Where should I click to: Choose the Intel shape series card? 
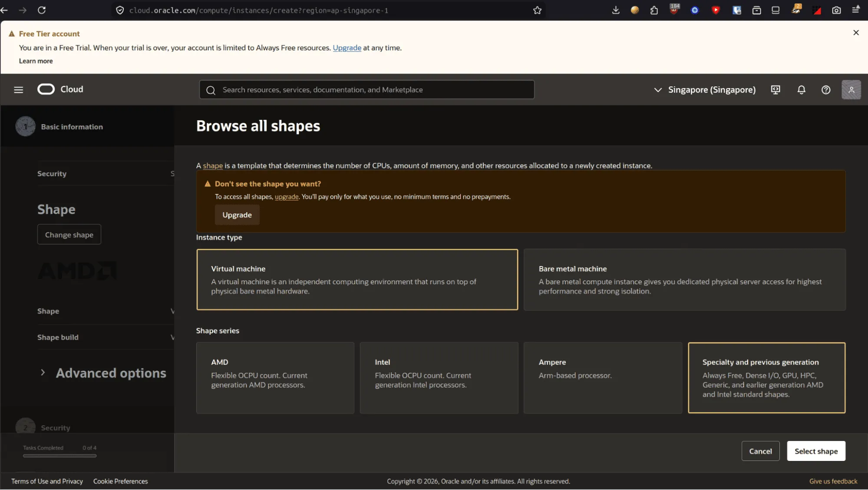pos(439,378)
